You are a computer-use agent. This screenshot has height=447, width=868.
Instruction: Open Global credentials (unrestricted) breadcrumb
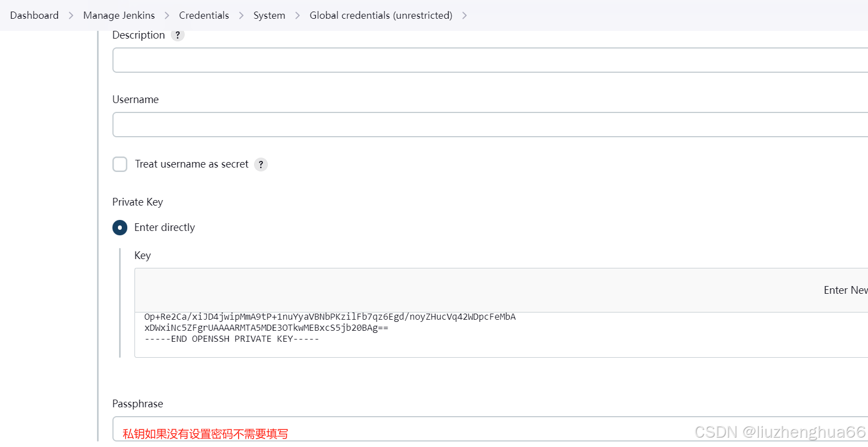tap(381, 15)
